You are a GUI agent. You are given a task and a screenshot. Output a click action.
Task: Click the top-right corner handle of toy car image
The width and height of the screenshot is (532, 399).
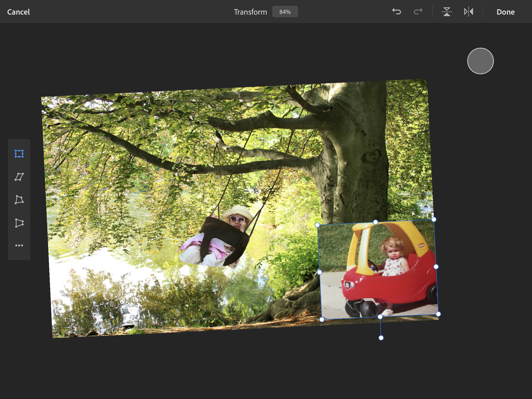tap(434, 219)
